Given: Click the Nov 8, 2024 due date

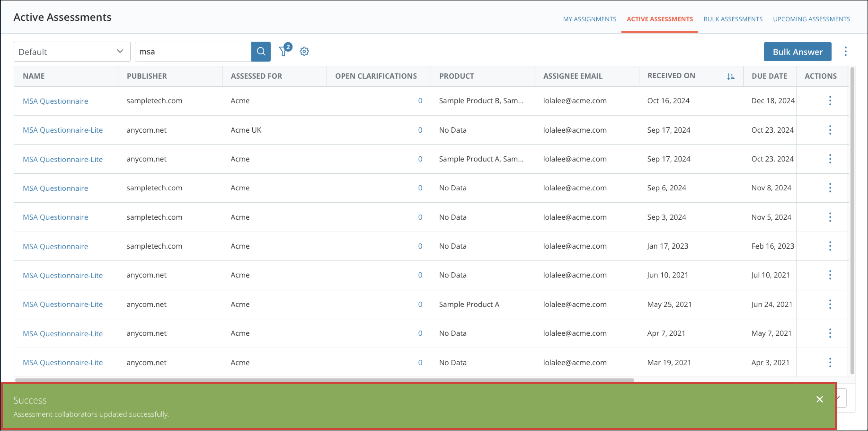Looking at the screenshot, I should coord(771,188).
